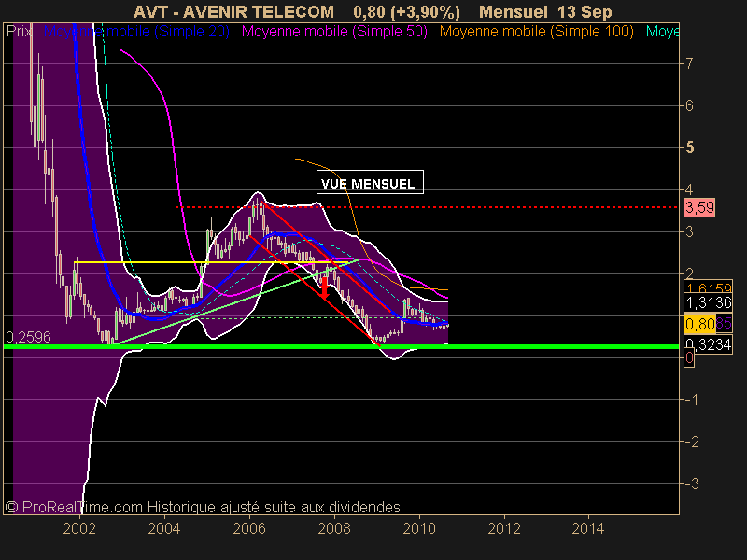The image size is (747, 560).
Task: Click the 2008 date axis label
Action: [334, 528]
